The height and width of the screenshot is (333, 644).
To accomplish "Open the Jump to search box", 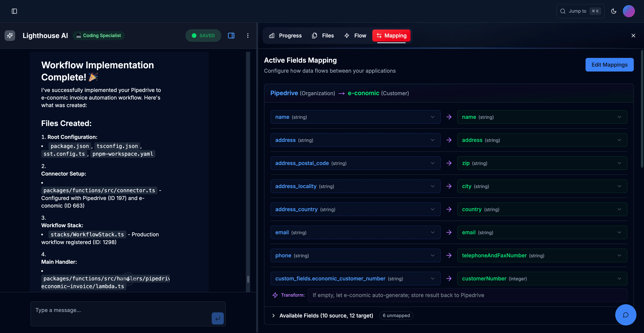I will tap(580, 11).
